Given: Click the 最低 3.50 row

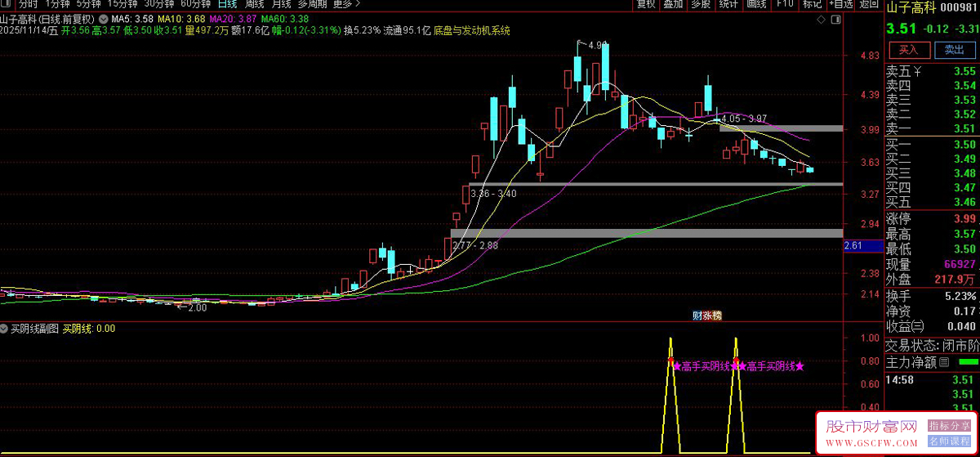Looking at the screenshot, I should [932, 249].
